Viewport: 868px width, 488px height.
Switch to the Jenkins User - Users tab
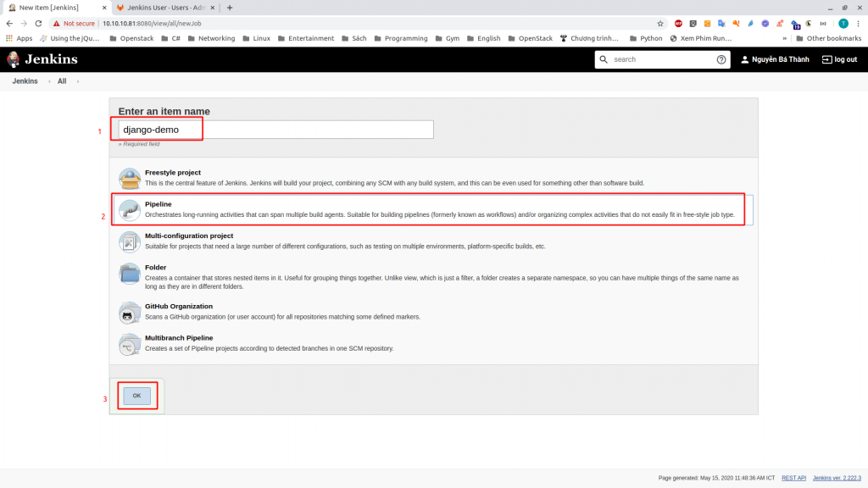[x=165, y=8]
